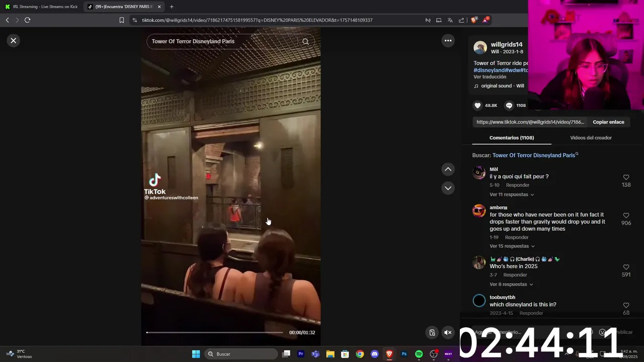Open Spotify from the taskbar
The height and width of the screenshot is (362, 644).
click(419, 354)
